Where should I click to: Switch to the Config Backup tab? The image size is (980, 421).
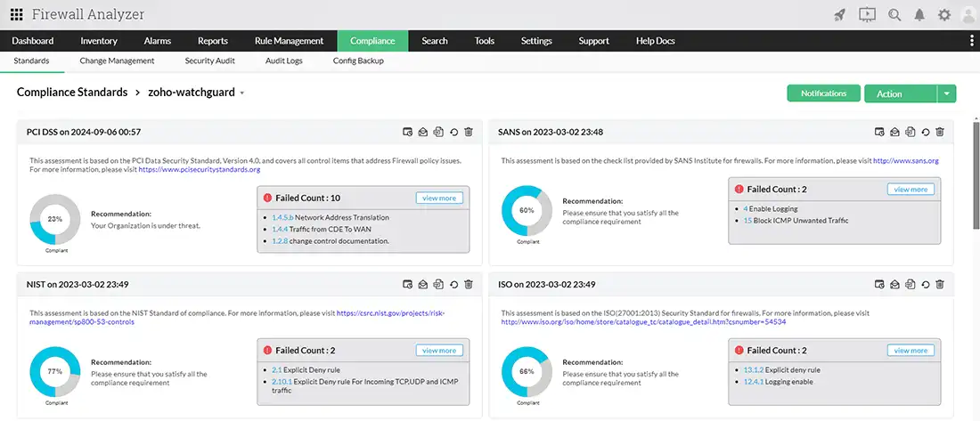click(x=358, y=61)
